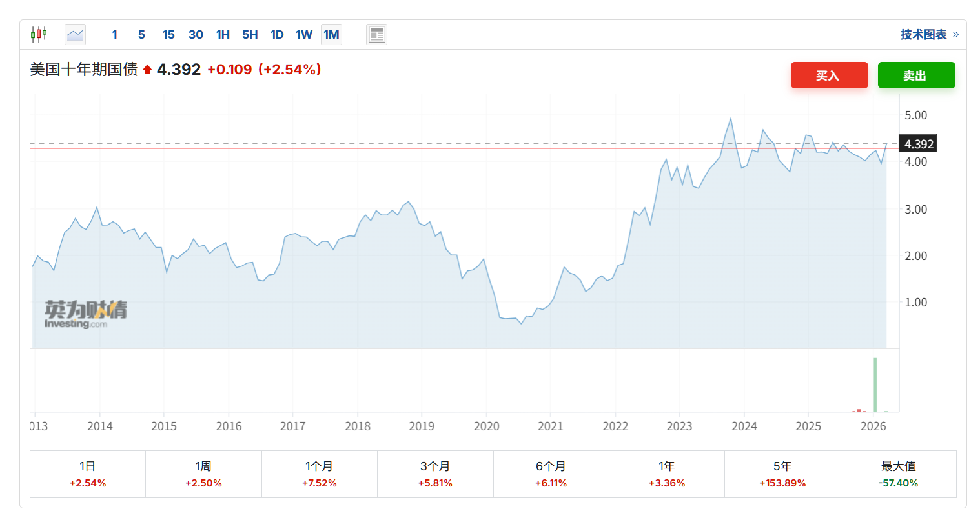The height and width of the screenshot is (511, 980).
Task: Select the 5-minute interval
Action: pos(141,35)
